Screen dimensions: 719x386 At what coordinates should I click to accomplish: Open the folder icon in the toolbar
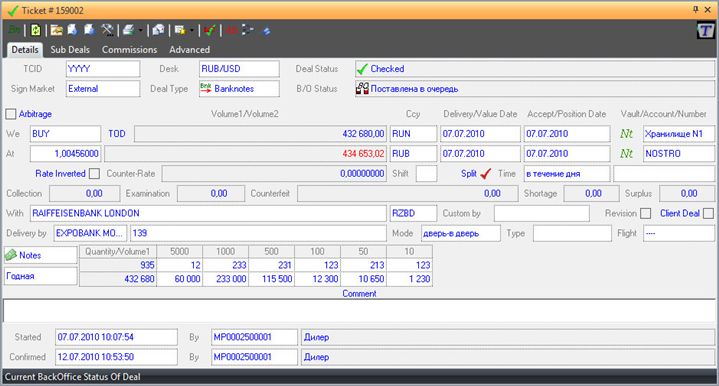click(x=57, y=30)
